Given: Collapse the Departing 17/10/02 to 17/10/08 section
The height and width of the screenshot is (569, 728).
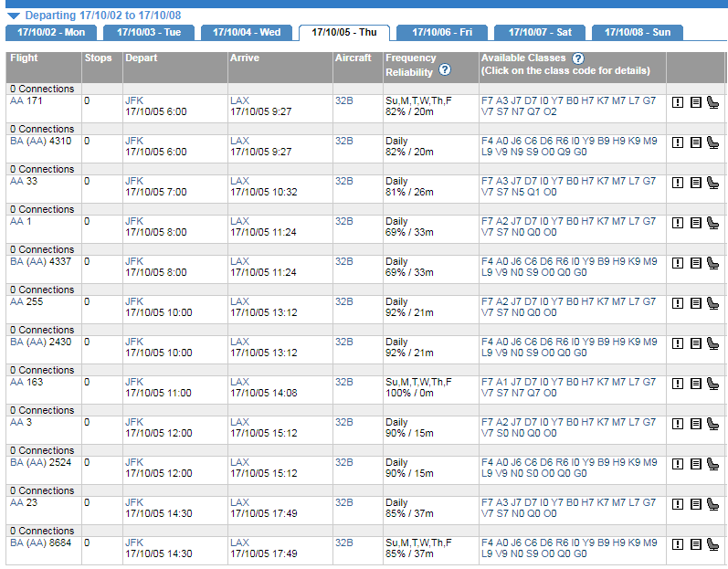Looking at the screenshot, I should coord(13,16).
